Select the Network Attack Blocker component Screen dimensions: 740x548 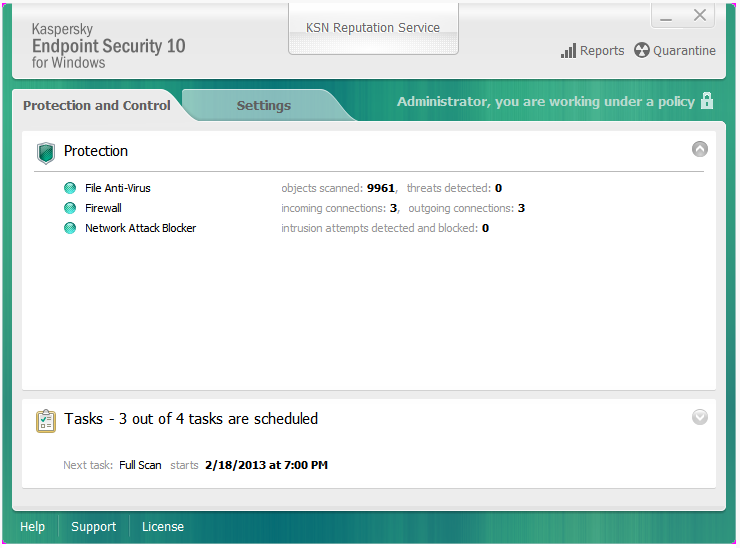coord(140,228)
